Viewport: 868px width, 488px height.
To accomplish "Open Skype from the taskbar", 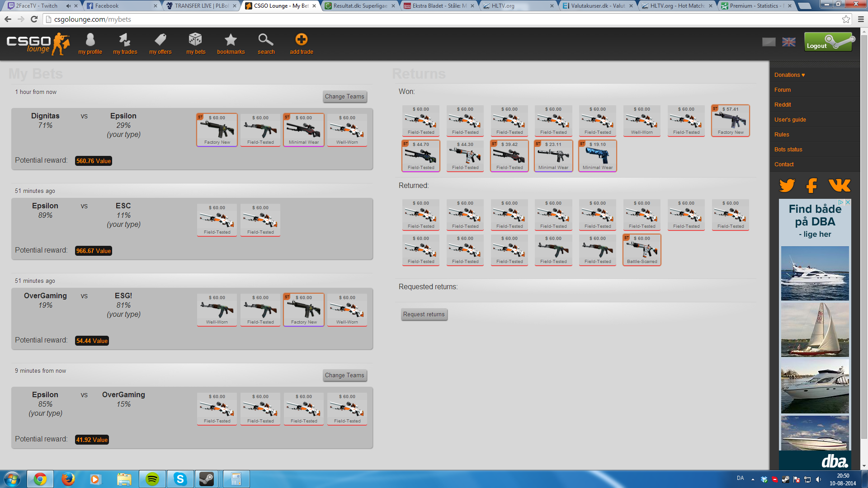I will 180,479.
